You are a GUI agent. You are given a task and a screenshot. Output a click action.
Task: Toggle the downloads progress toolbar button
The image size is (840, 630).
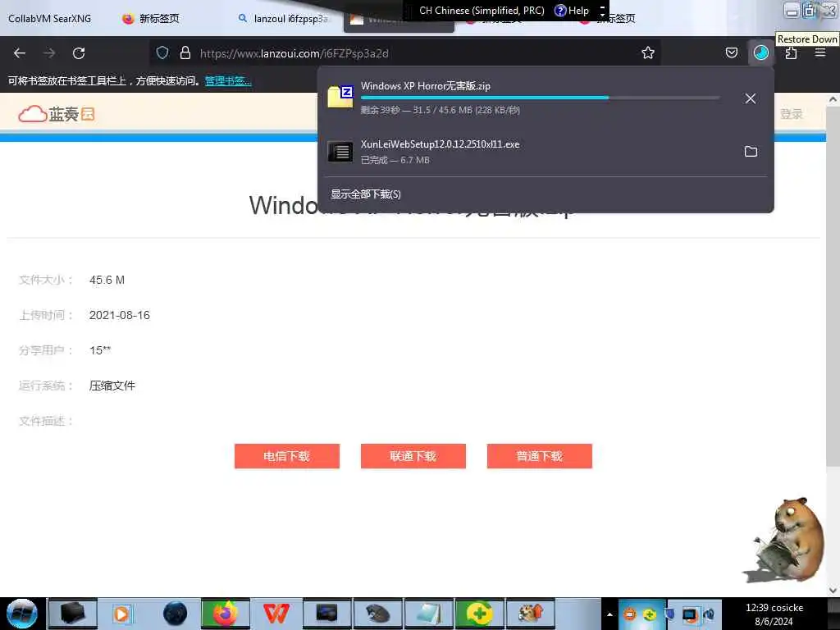(x=760, y=52)
